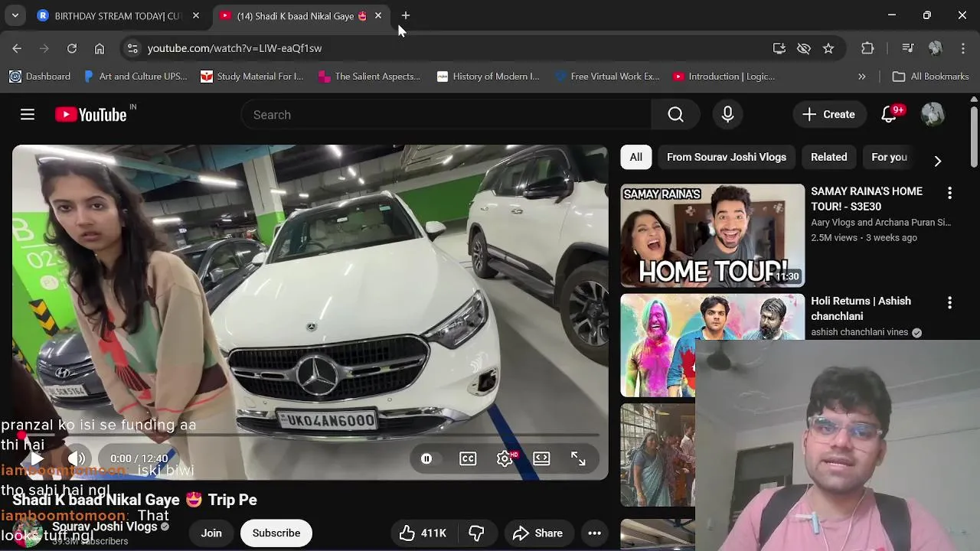The width and height of the screenshot is (980, 551).
Task: View site information icon in address bar
Action: [132, 48]
